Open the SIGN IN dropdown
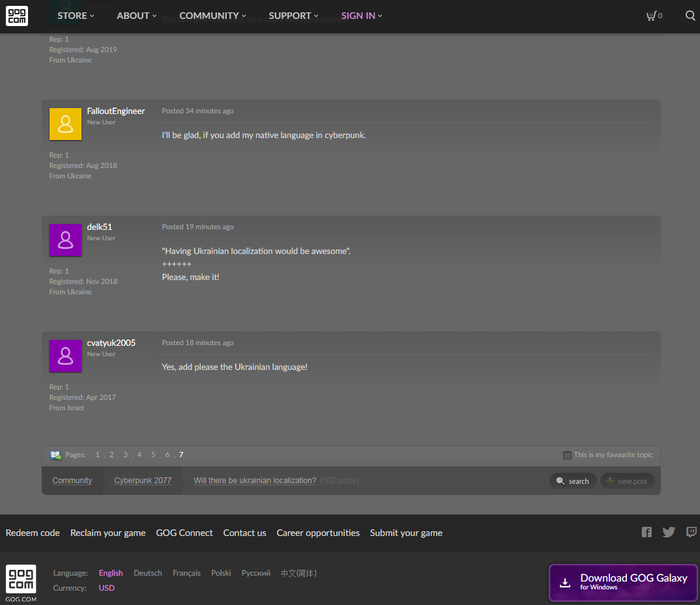This screenshot has width=700, height=605. (362, 16)
